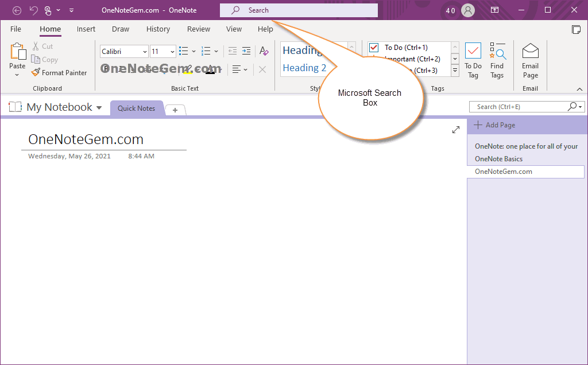Viewport: 588px width, 365px height.
Task: Clear all formatting with eraser icon
Action: tap(264, 51)
